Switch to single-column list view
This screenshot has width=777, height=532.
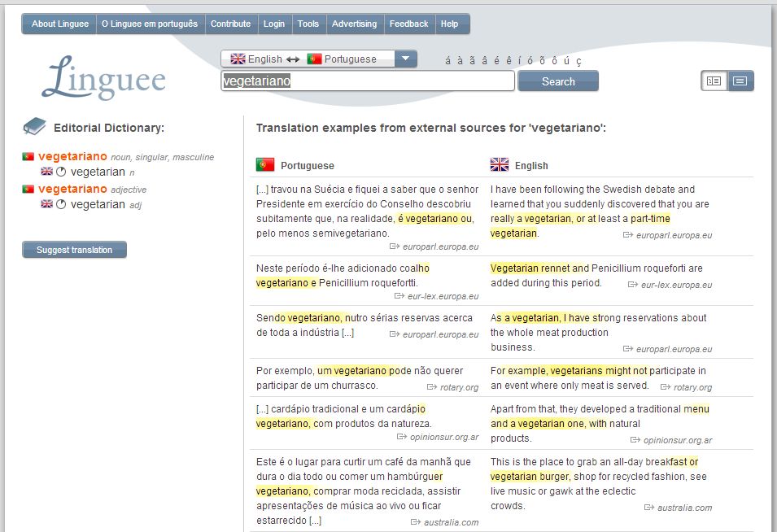click(x=740, y=81)
